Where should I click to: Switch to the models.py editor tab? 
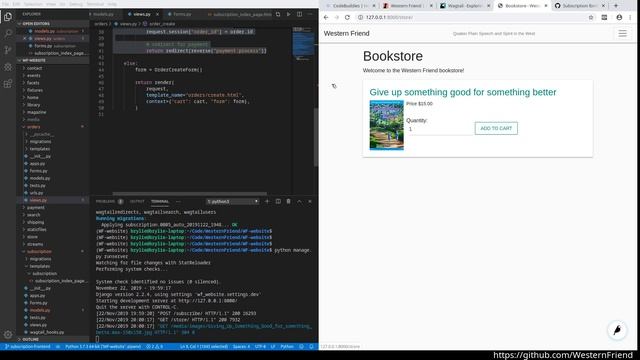pos(103,14)
